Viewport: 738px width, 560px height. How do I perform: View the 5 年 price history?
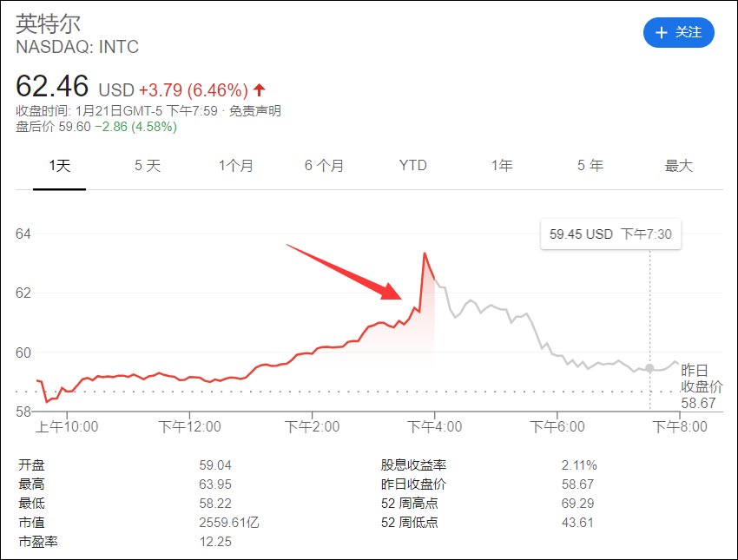(x=590, y=165)
